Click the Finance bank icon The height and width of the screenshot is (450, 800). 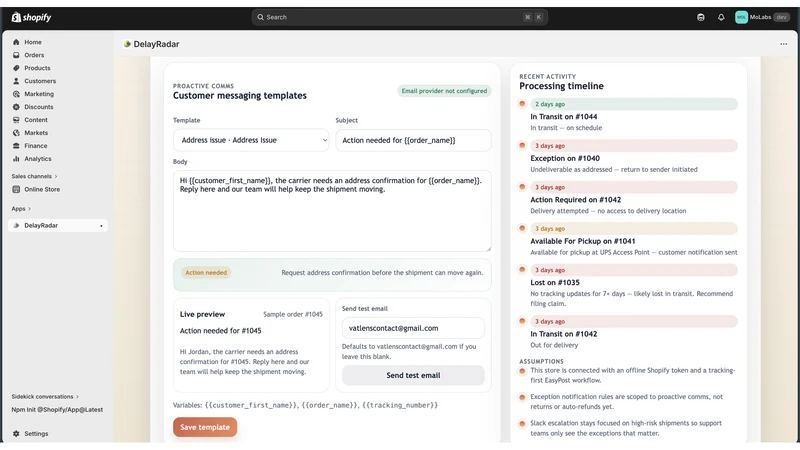[16, 146]
